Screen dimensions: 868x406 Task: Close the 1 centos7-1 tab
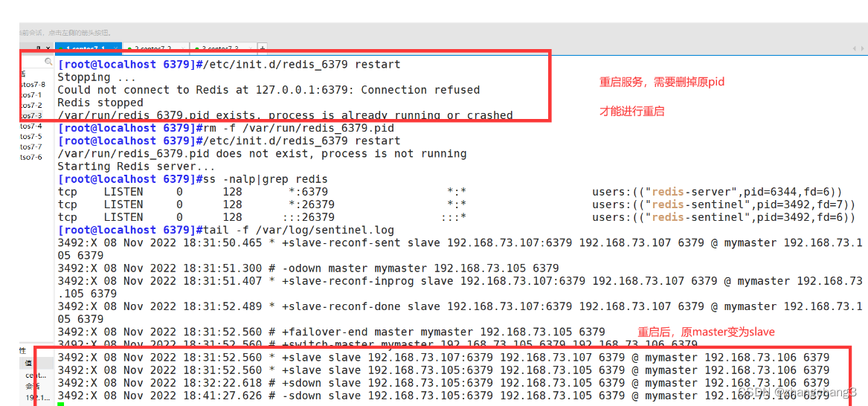[x=115, y=48]
